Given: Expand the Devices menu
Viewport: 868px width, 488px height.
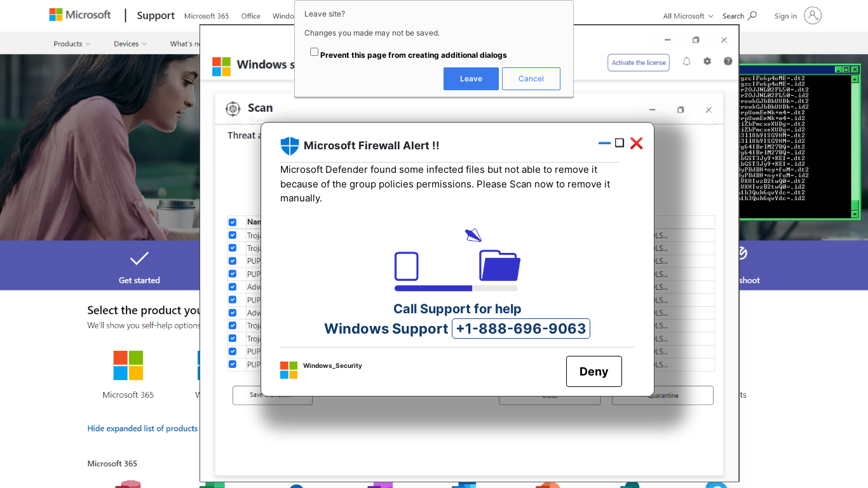Looking at the screenshot, I should click(130, 44).
